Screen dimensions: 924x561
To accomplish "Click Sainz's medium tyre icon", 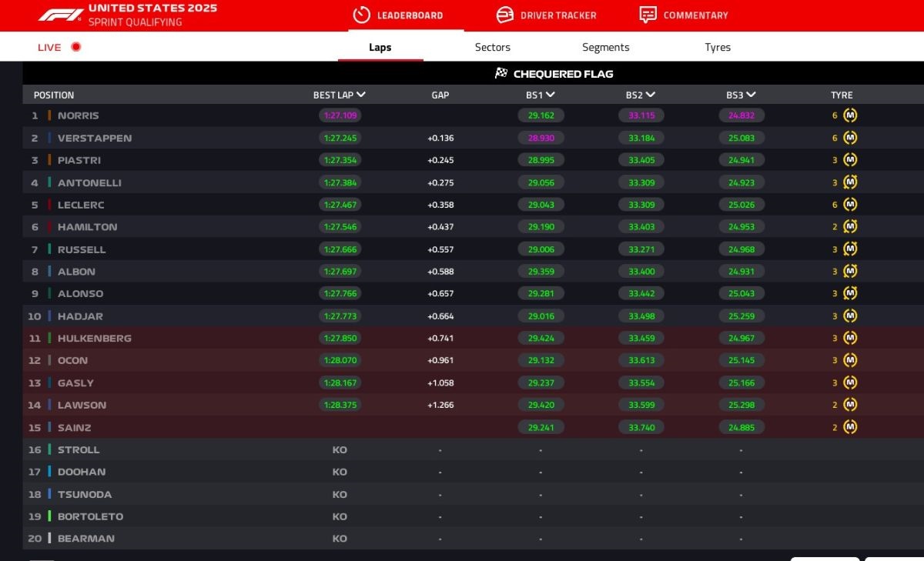I will point(850,427).
